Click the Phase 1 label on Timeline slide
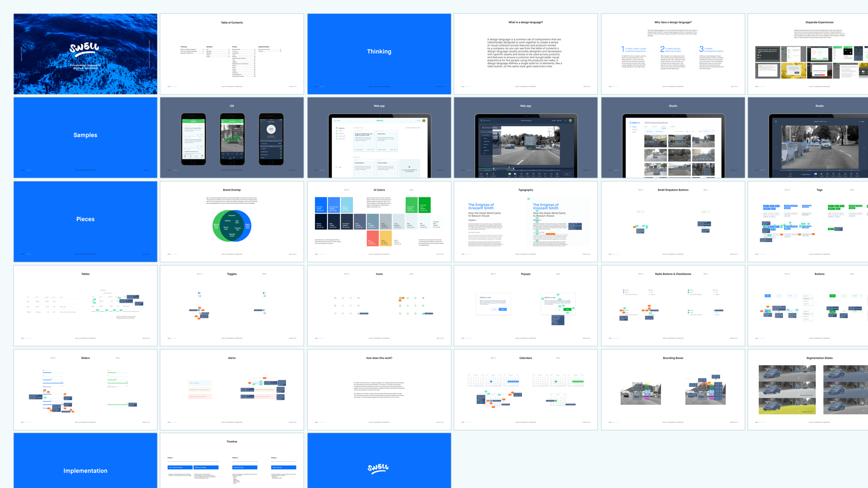Screen dimensions: 868x488 coord(170,458)
